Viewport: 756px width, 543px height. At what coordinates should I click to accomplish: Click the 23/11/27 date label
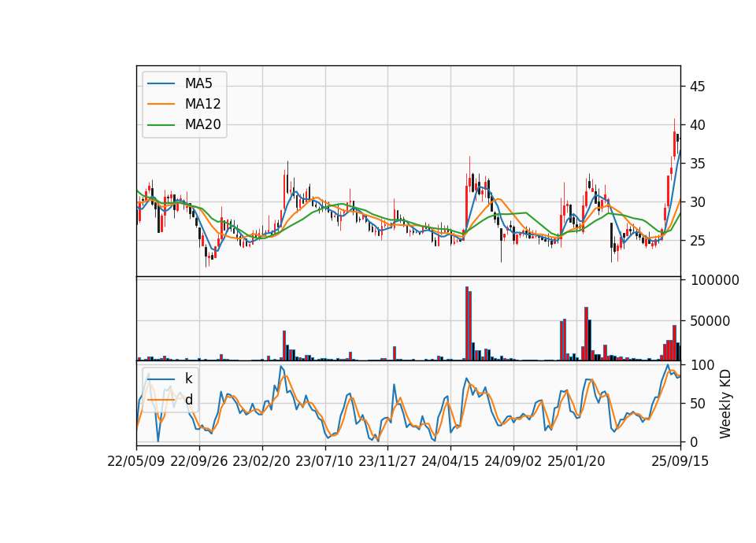[387, 461]
